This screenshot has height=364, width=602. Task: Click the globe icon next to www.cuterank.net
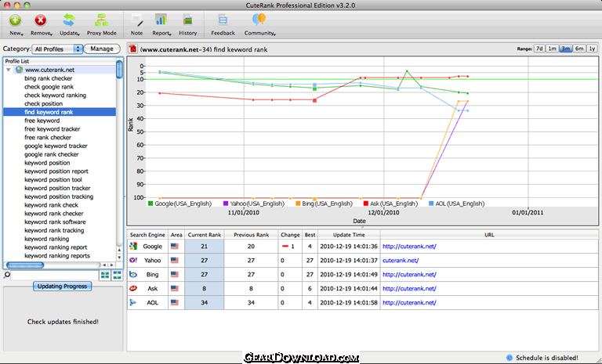(19, 70)
